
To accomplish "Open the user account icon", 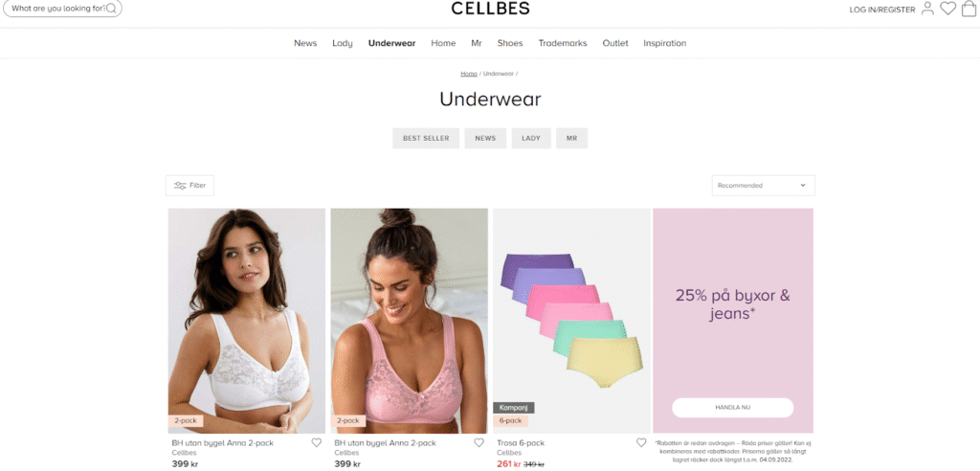I will (x=927, y=9).
